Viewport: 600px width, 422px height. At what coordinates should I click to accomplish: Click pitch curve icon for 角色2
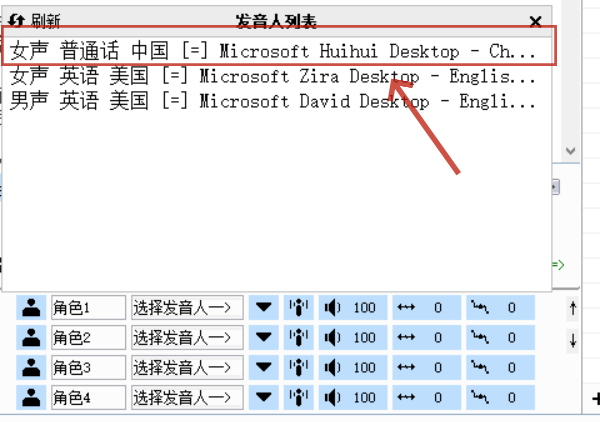point(480,337)
